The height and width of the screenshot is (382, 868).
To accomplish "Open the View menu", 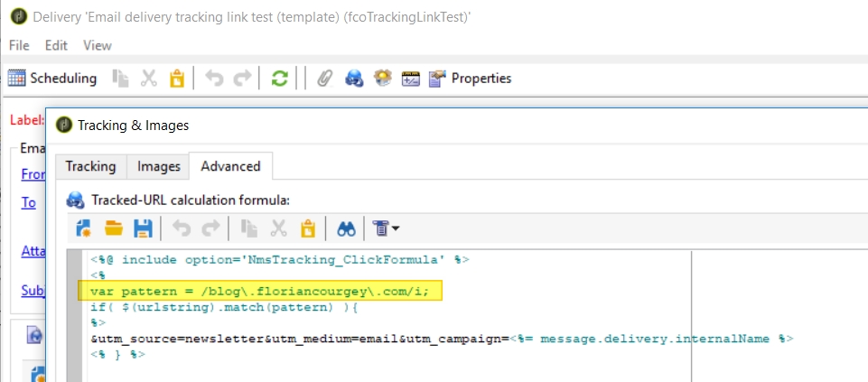I will click(x=98, y=45).
